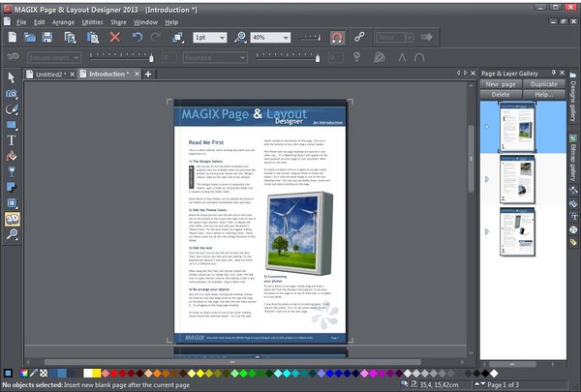Image resolution: width=581 pixels, height=392 pixels.
Task: Select the Contour tool
Action: (x=11, y=203)
